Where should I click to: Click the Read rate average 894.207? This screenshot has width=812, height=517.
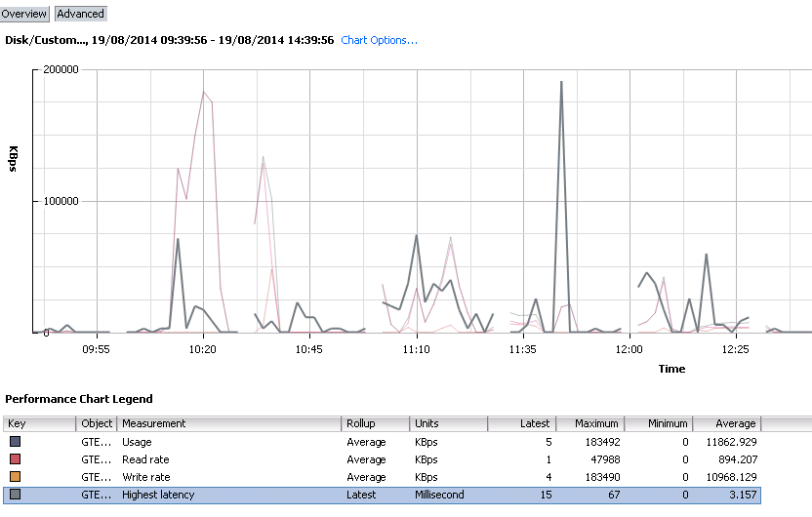click(x=738, y=459)
